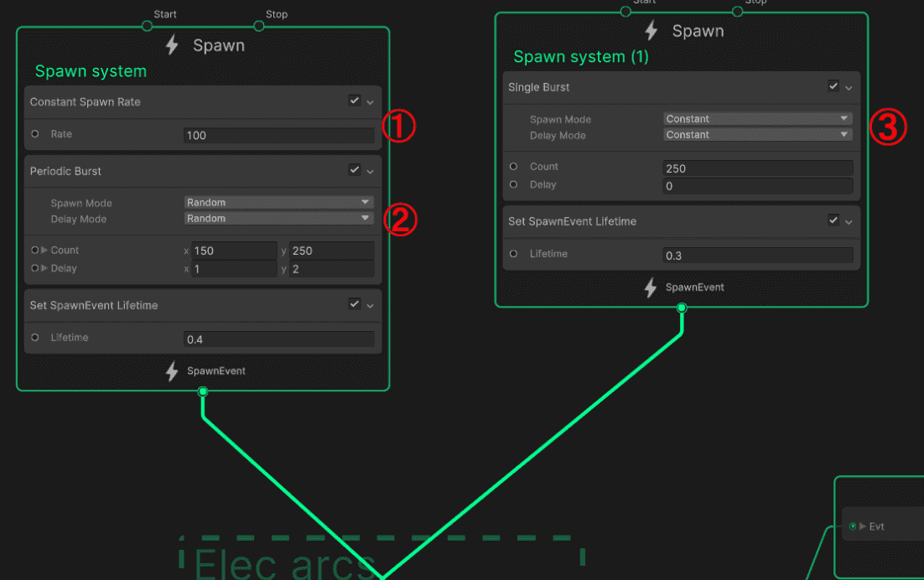Collapse Set SpawnEvent Lifetime in Spawn system (1)
The image size is (924, 580).
tap(849, 222)
